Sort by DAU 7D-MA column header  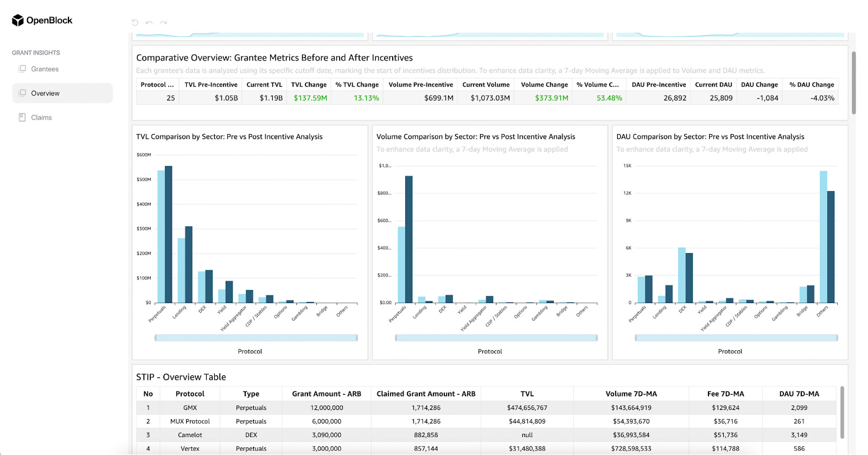coord(799,394)
